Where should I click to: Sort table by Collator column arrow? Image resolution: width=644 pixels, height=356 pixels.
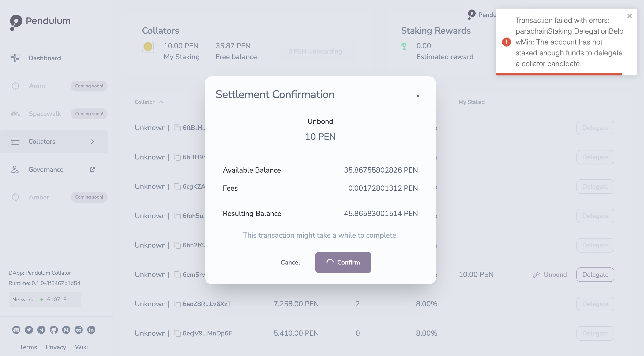(161, 102)
